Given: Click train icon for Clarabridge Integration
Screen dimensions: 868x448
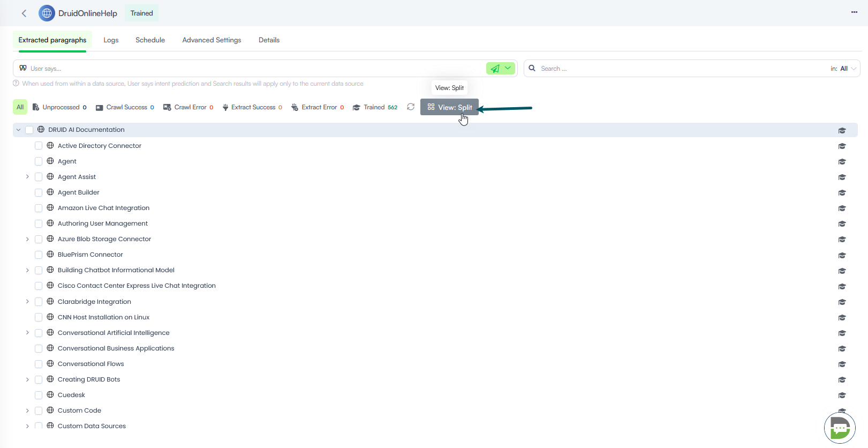Looking at the screenshot, I should (842, 302).
